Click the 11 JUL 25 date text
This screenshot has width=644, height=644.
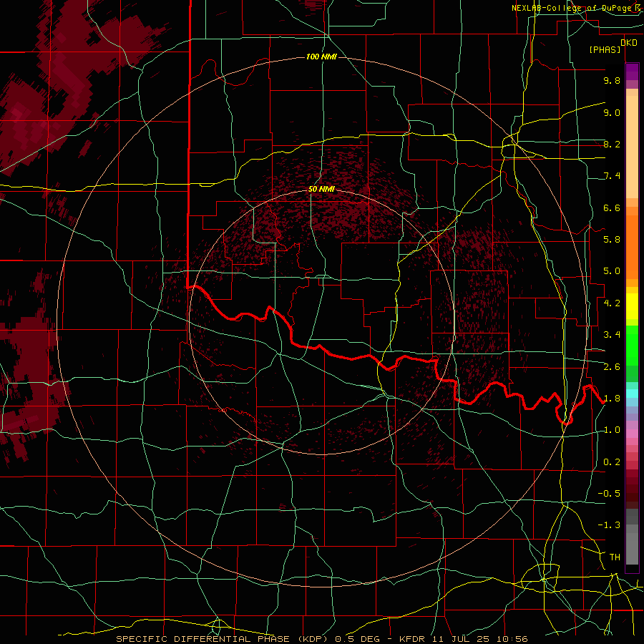[461, 639]
